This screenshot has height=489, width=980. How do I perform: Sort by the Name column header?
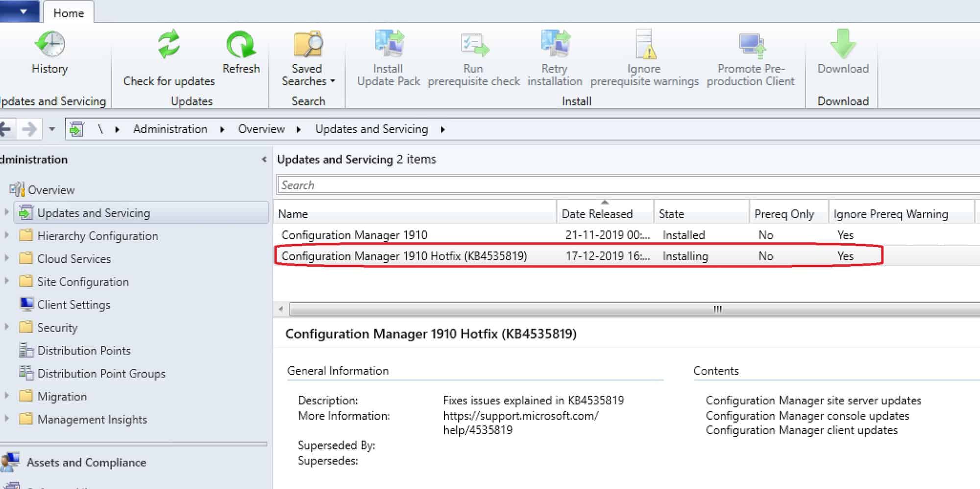point(415,214)
